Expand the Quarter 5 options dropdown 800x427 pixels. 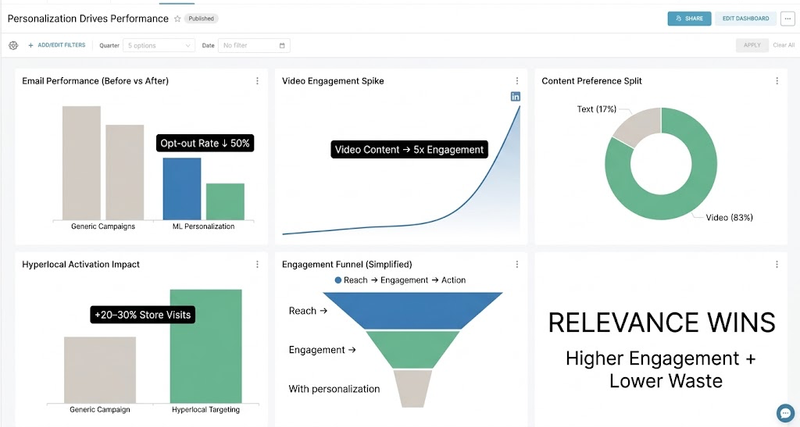pyautogui.click(x=159, y=45)
